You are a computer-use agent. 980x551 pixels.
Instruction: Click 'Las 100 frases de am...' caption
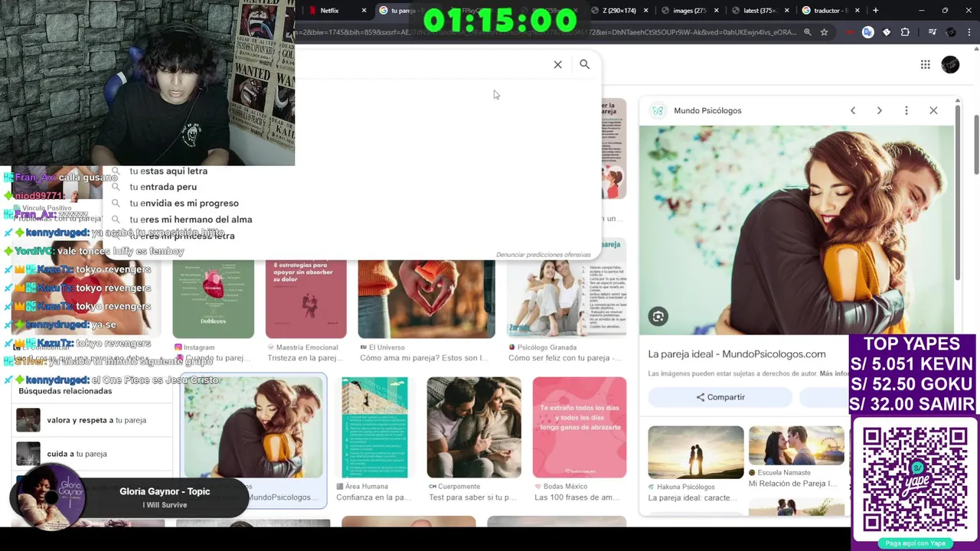577,497
